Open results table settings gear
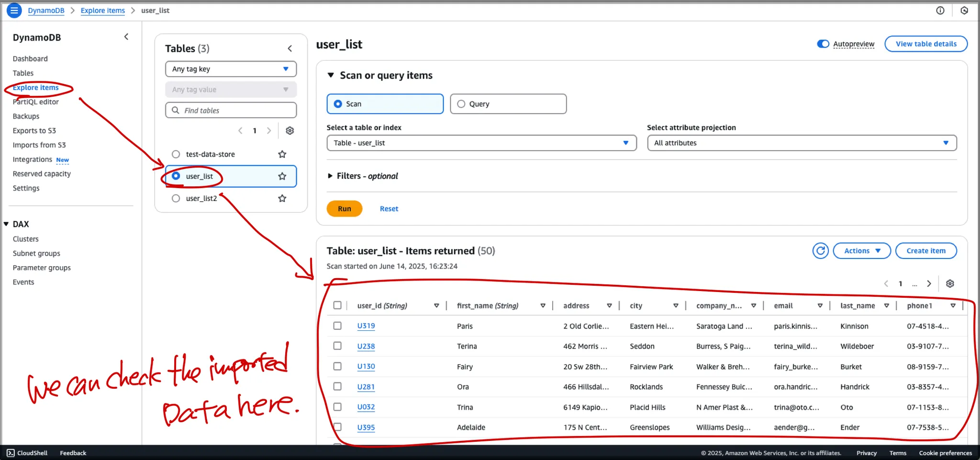980x460 pixels. click(950, 283)
